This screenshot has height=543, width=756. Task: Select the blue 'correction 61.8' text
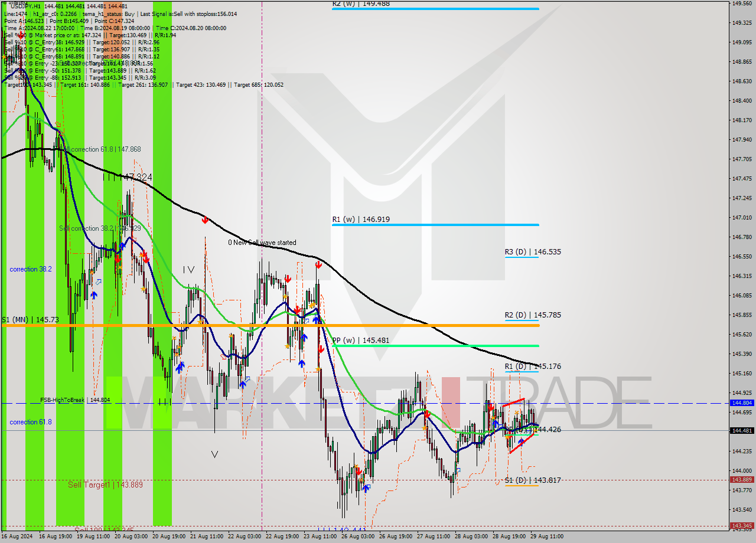click(31, 422)
